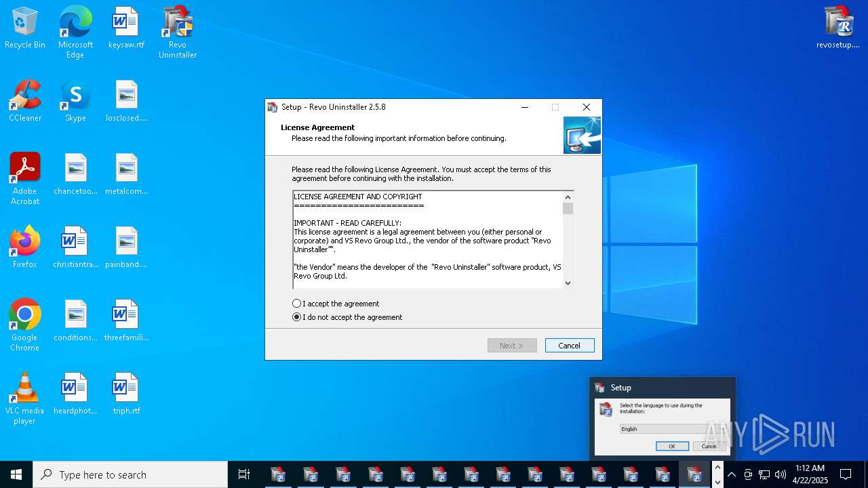Select the heardphot Word document icon
This screenshot has height=488, width=868.
click(75, 394)
